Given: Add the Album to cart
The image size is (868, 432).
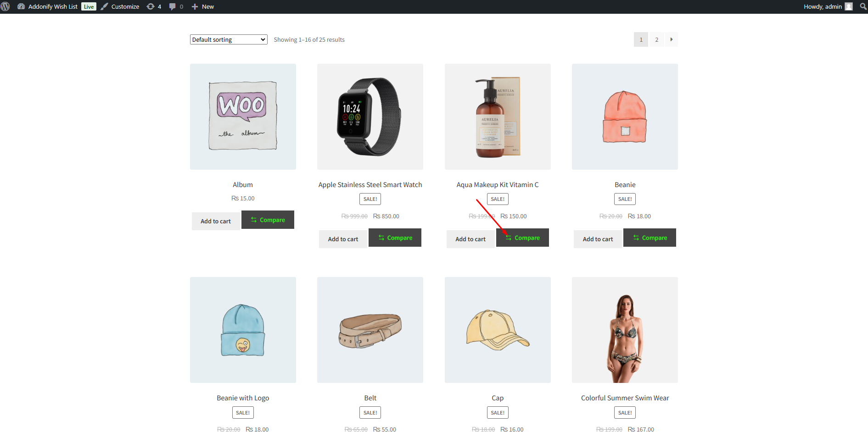Looking at the screenshot, I should coord(215,221).
